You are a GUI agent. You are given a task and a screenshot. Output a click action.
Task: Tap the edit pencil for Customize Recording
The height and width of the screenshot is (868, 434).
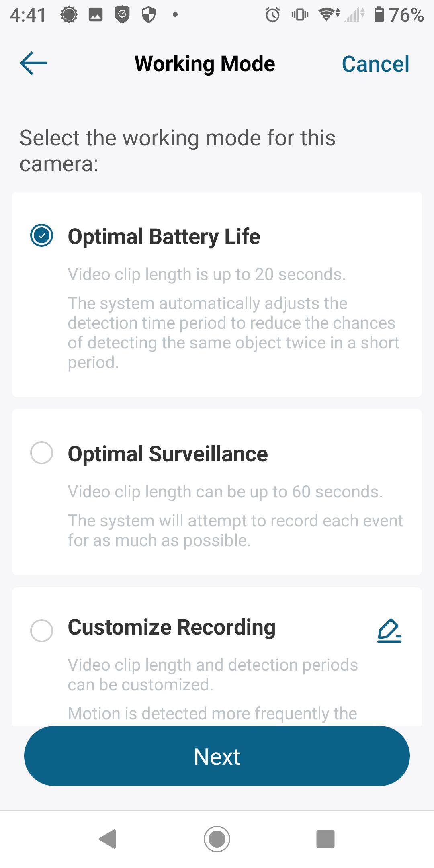pos(389,630)
